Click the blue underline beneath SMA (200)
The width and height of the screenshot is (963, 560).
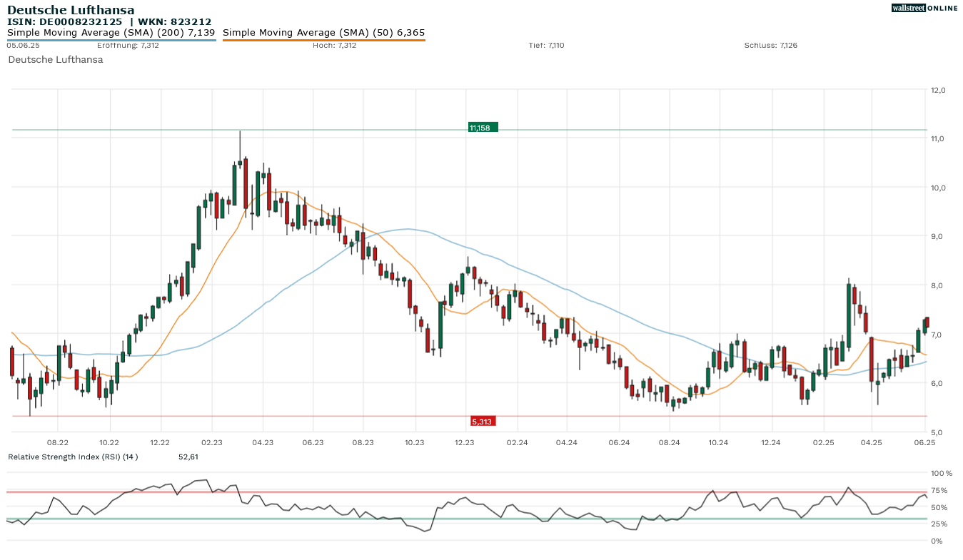click(111, 40)
